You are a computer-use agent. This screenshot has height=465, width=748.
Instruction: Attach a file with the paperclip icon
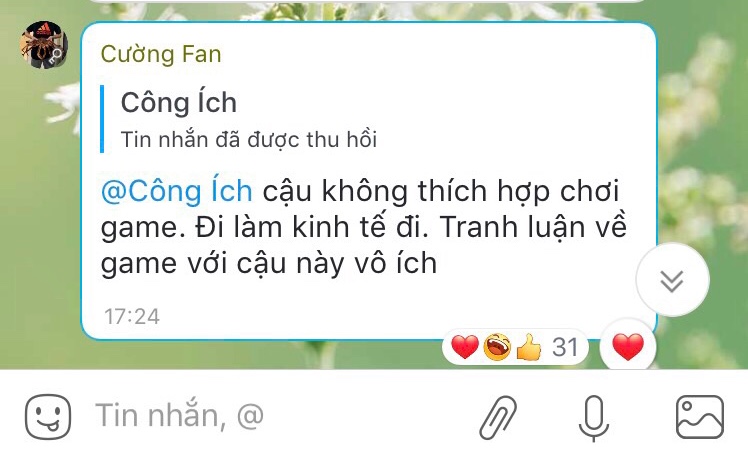click(499, 417)
